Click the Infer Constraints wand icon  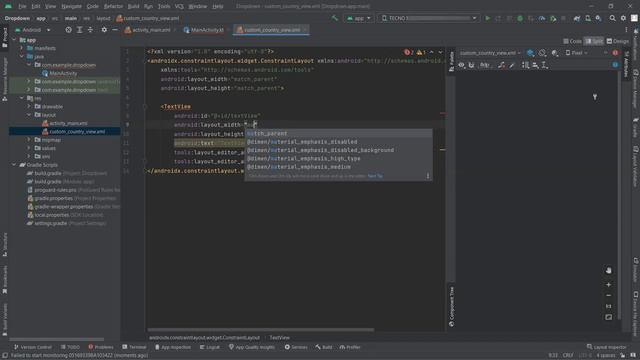pyautogui.click(x=512, y=65)
